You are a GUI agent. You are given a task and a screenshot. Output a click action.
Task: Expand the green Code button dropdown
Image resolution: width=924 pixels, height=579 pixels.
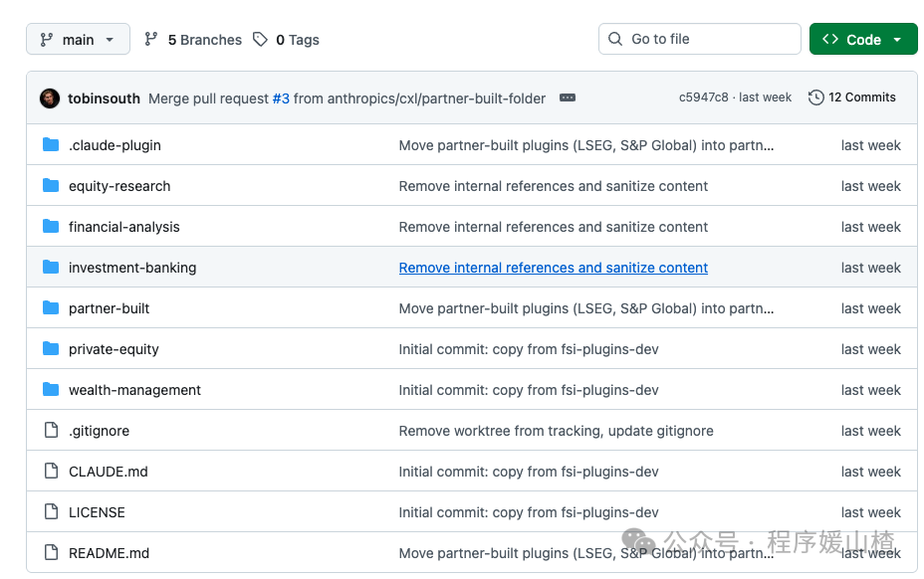pos(863,39)
